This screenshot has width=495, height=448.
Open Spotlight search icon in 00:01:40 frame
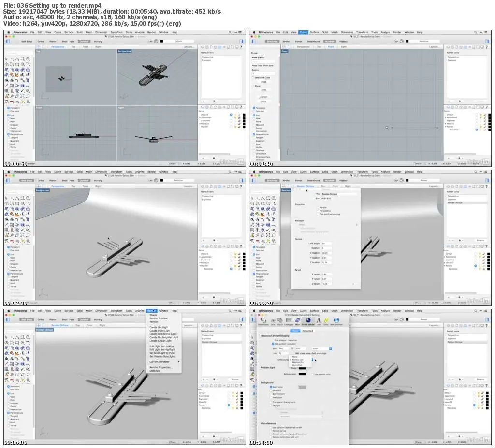(x=476, y=32)
